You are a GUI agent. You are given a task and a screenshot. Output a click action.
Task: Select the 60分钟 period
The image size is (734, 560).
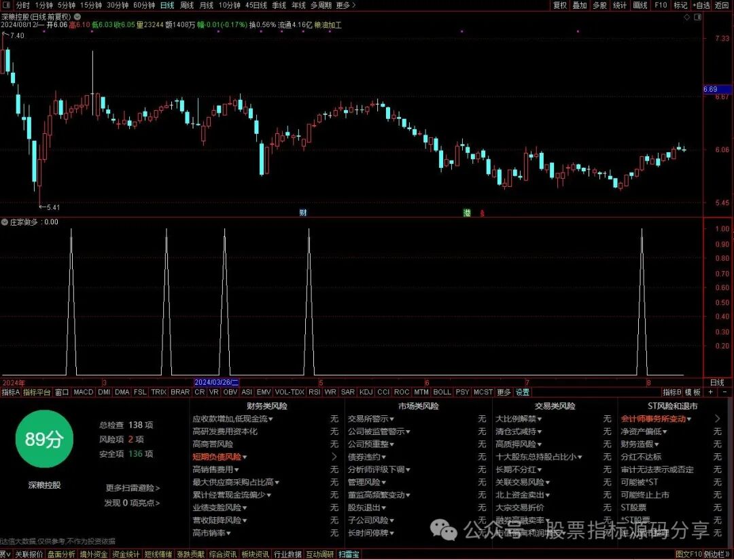(144, 5)
